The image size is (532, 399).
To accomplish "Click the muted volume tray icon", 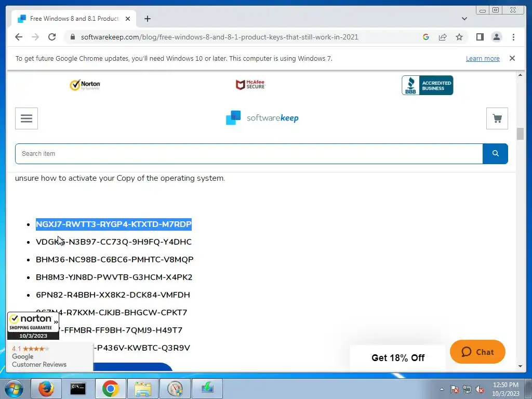I will [480, 389].
